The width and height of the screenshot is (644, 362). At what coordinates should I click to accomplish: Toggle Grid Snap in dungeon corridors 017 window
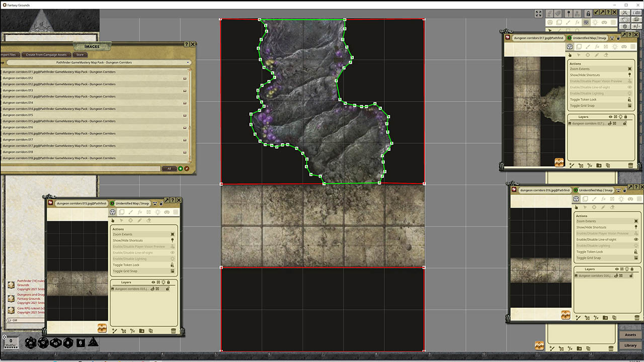pos(583,106)
